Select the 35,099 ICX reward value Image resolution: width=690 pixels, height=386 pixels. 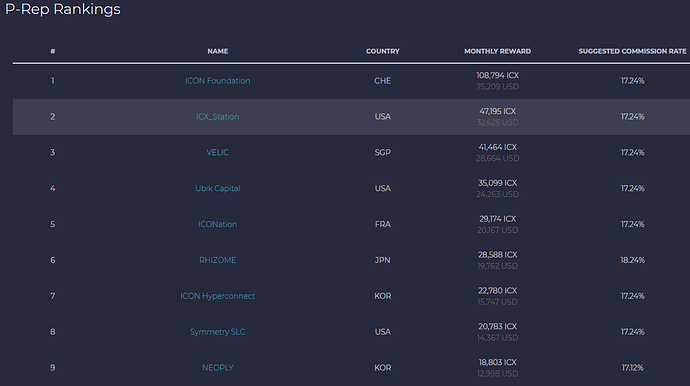tap(497, 183)
